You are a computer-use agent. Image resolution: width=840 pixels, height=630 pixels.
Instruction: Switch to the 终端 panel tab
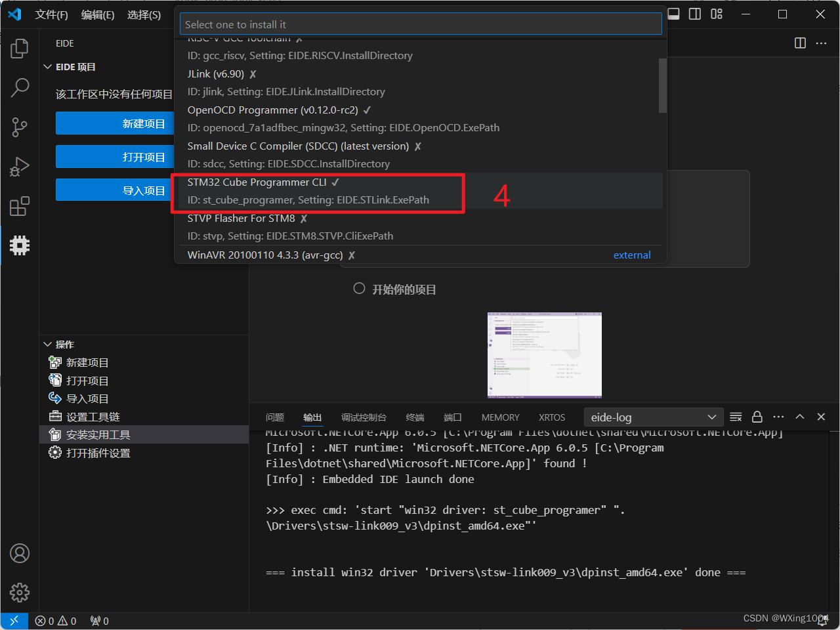coord(414,417)
